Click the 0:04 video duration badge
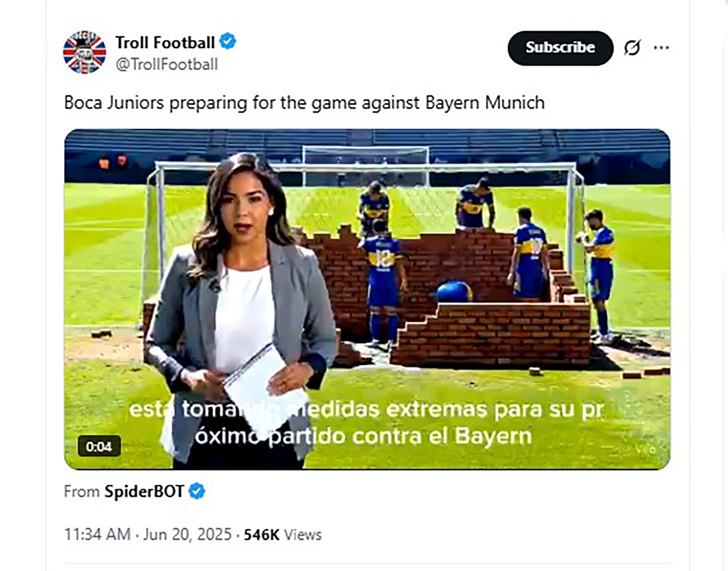Viewport: 728px width, 571px height. (x=99, y=446)
